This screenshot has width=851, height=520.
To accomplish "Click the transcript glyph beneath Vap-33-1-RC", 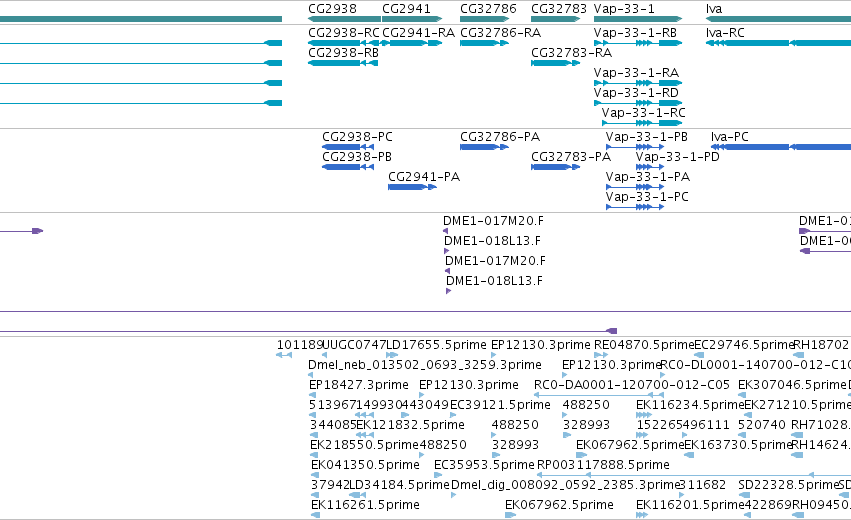I will 642,123.
